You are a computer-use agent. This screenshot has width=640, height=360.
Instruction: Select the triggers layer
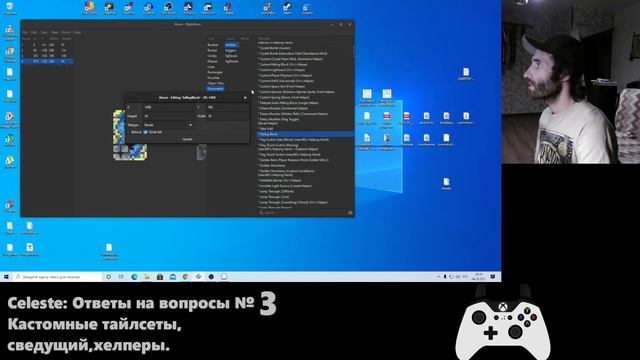(231, 50)
